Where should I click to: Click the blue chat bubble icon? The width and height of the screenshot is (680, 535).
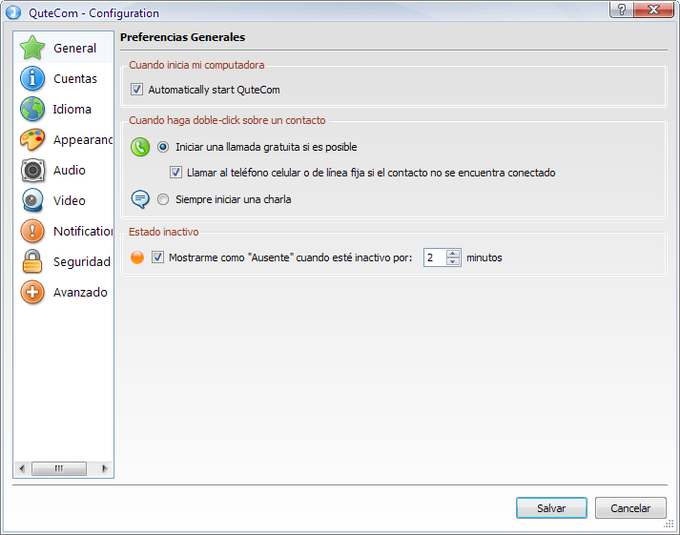coord(140,199)
